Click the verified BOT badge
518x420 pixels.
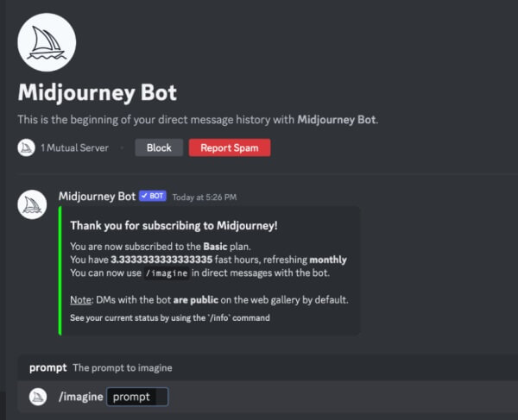(153, 196)
